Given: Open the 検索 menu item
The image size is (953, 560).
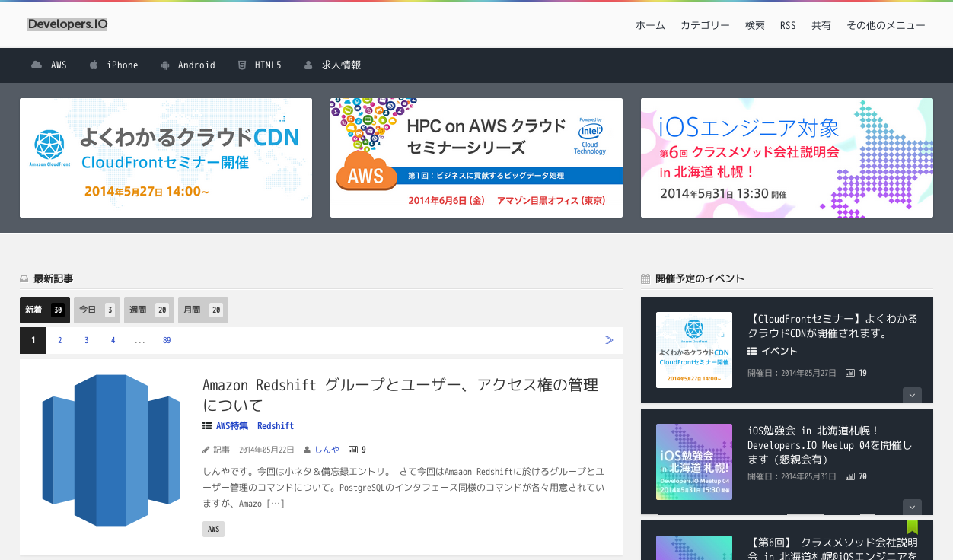Looking at the screenshot, I should click(x=755, y=25).
